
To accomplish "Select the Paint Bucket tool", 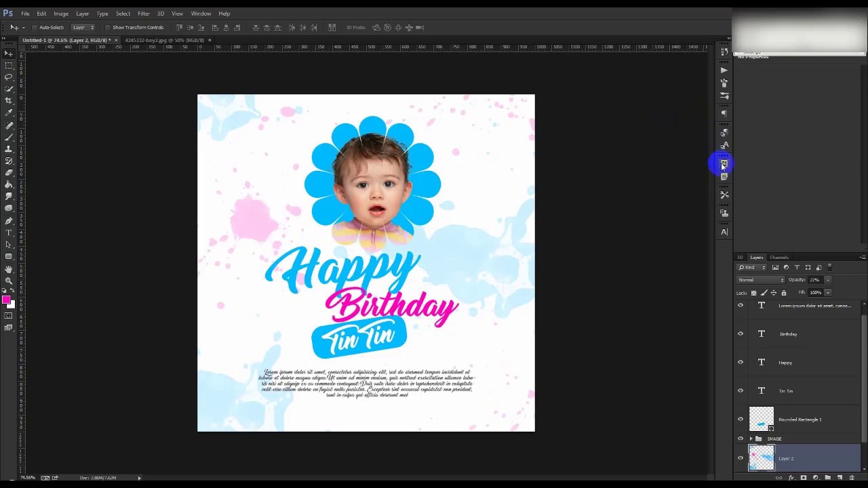I will pos(9,184).
